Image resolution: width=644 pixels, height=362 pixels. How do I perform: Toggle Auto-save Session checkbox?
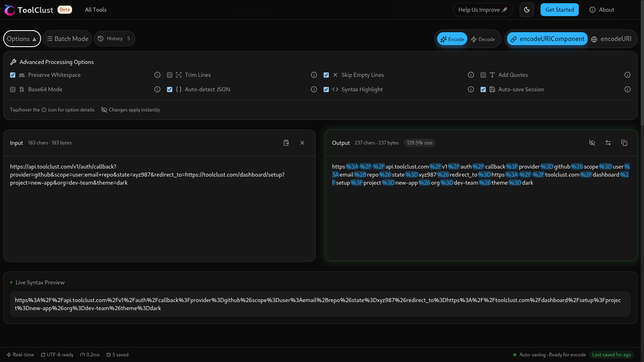click(x=483, y=89)
